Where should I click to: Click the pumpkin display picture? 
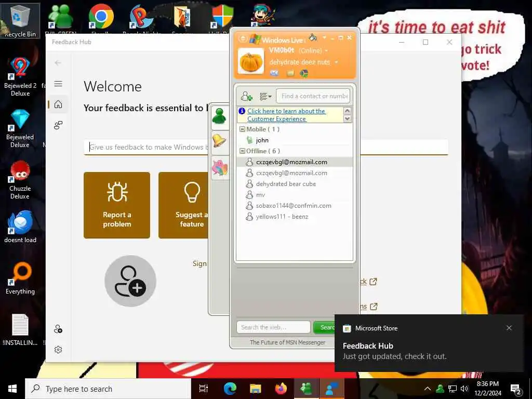[251, 61]
